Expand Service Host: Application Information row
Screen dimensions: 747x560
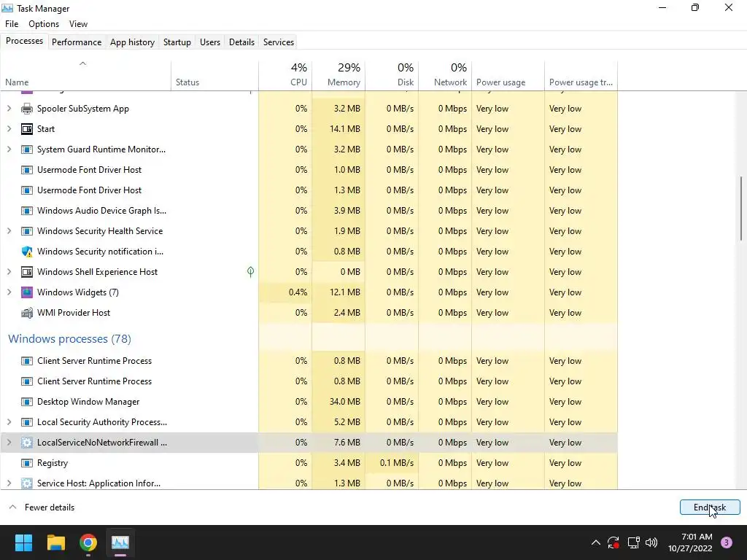tap(9, 483)
